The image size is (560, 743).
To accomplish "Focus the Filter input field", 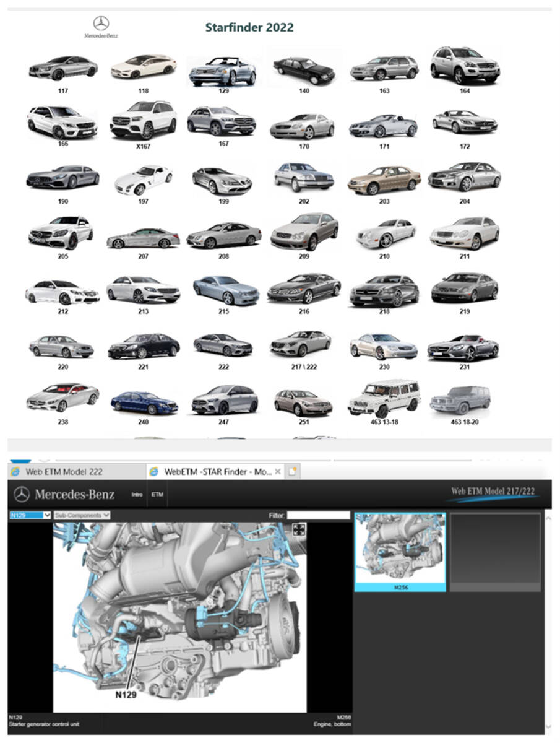I will pyautogui.click(x=318, y=515).
